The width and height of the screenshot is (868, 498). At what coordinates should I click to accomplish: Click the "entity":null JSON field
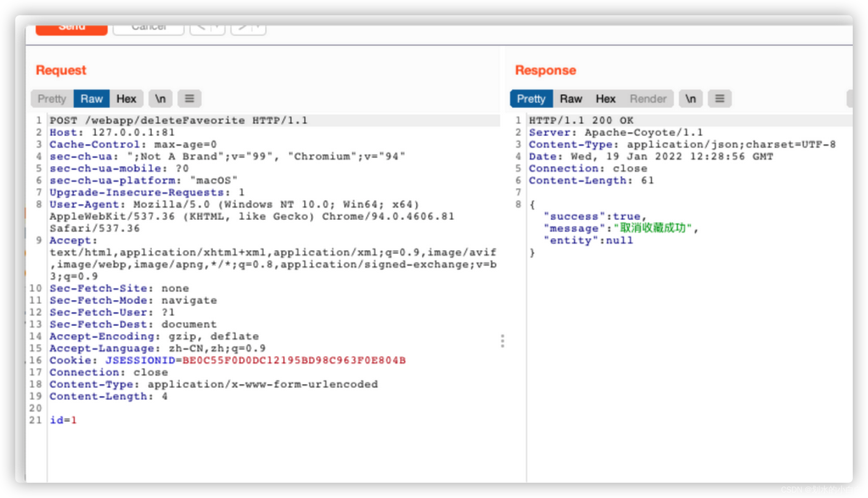(x=588, y=241)
